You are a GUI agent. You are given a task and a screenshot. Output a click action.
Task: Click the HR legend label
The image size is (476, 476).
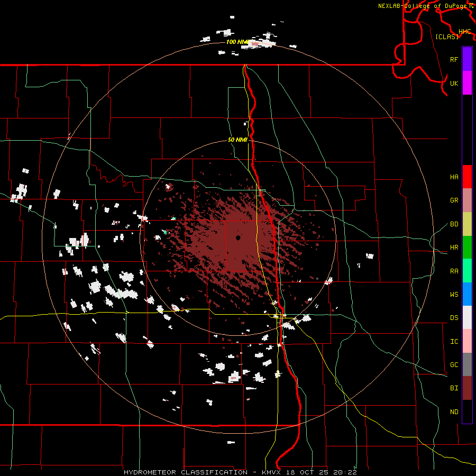pos(454,248)
